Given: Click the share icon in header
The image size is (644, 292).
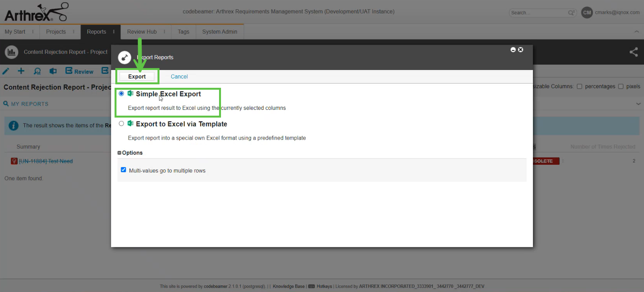Looking at the screenshot, I should click(x=634, y=52).
